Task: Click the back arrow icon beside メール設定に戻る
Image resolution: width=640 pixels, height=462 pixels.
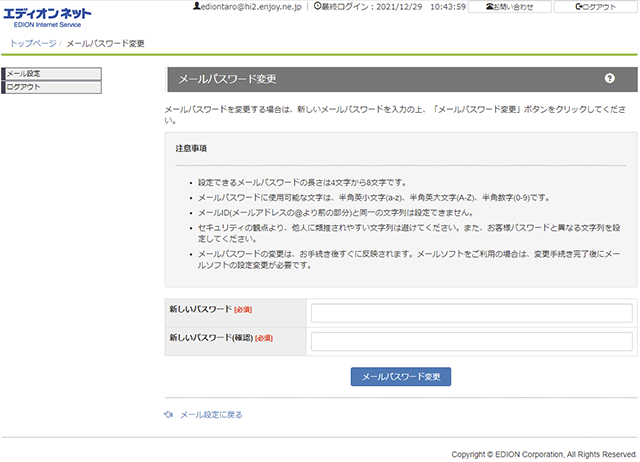Action: pos(168,415)
